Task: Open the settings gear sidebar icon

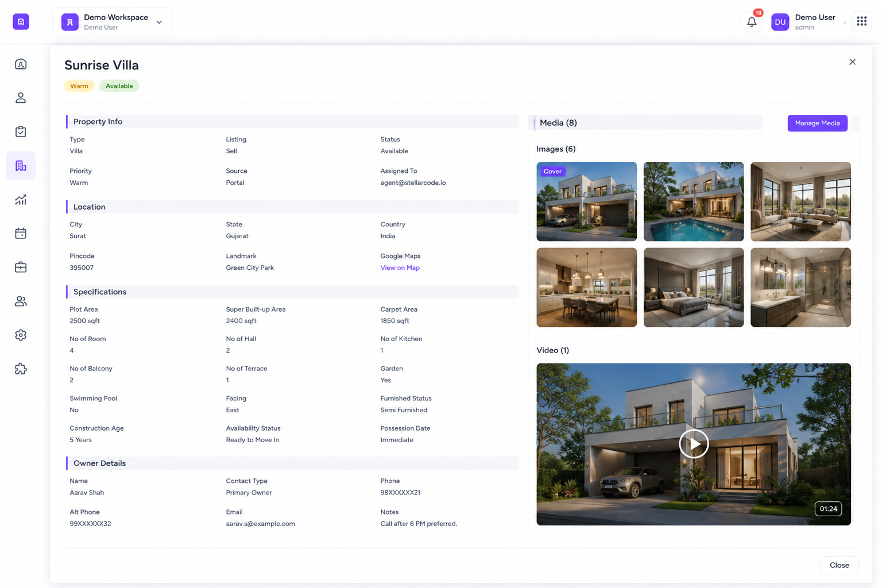Action: [21, 335]
